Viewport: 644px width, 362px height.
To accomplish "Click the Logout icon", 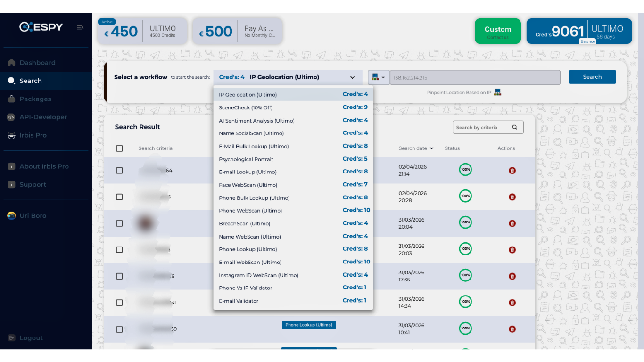I will point(11,338).
